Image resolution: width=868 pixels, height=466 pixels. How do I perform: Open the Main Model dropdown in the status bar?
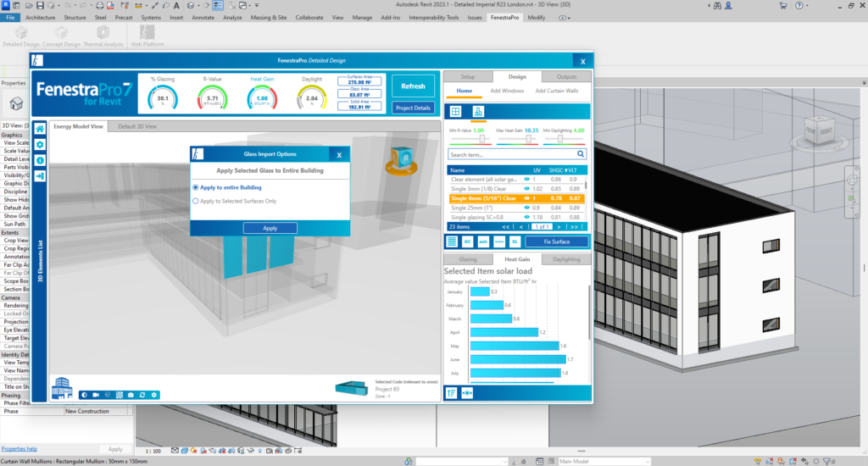click(x=604, y=461)
